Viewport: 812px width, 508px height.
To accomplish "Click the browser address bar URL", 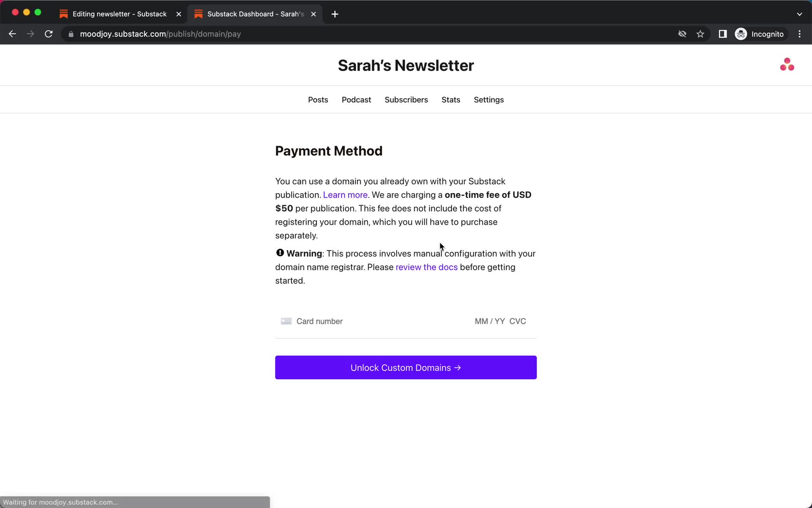I will click(162, 34).
